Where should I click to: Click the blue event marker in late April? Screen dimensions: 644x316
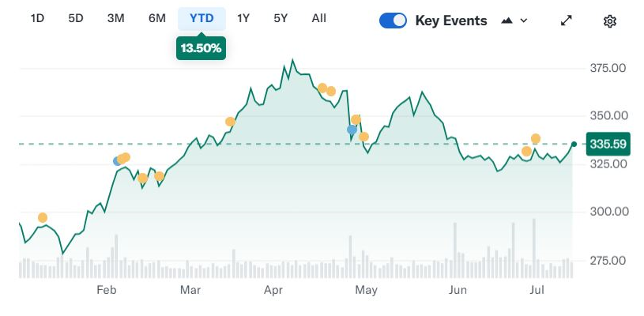coord(352,129)
